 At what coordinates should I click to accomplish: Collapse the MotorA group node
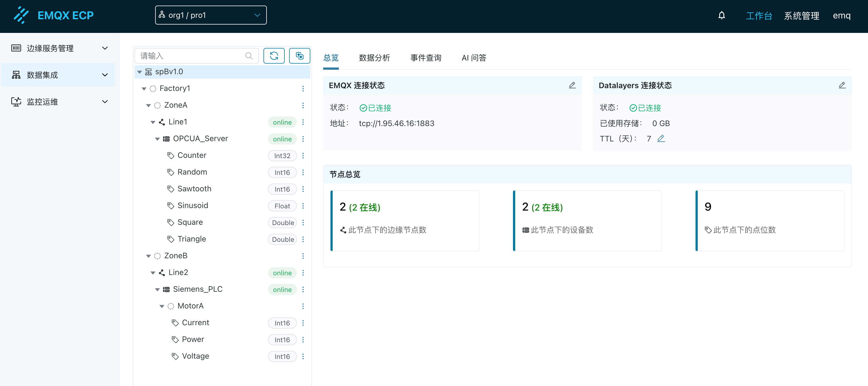[162, 306]
